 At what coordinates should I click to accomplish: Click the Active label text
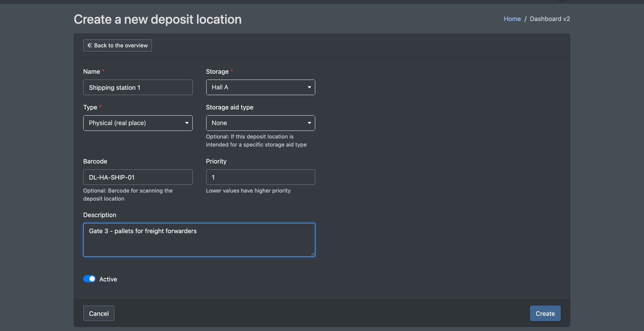(x=108, y=279)
